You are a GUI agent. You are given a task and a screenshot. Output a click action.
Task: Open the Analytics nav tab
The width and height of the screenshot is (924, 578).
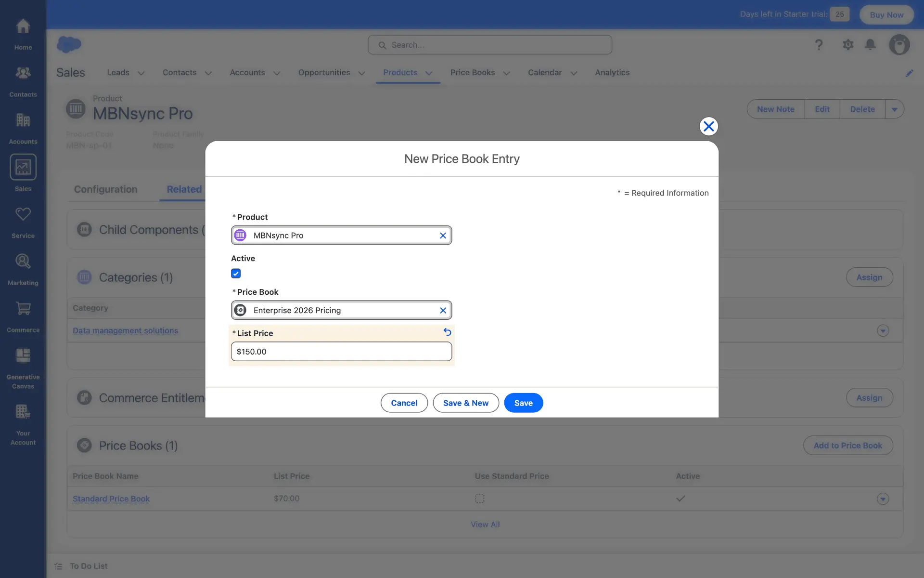(x=612, y=73)
